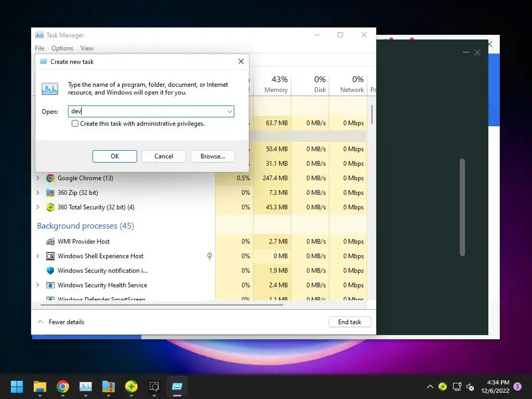Open the Options menu

point(62,48)
